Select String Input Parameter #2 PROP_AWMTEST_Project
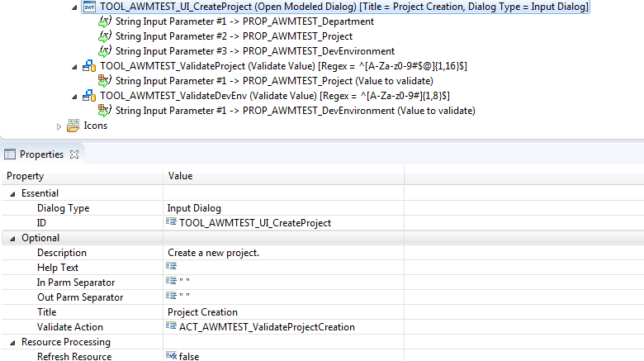 (x=234, y=36)
